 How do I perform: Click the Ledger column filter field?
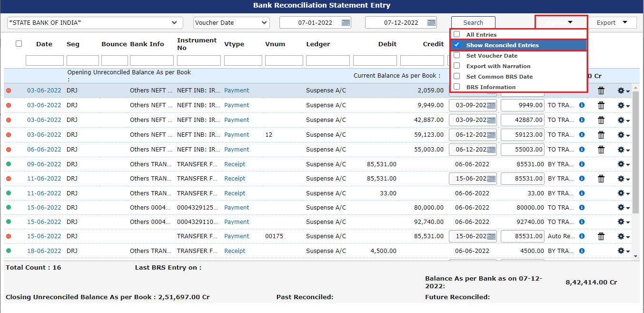327,61
